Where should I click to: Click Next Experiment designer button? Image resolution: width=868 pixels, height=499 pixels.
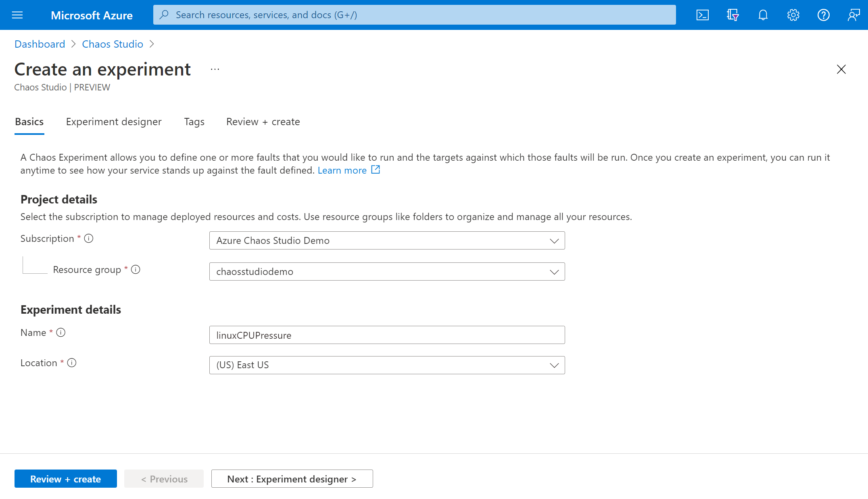tap(292, 479)
